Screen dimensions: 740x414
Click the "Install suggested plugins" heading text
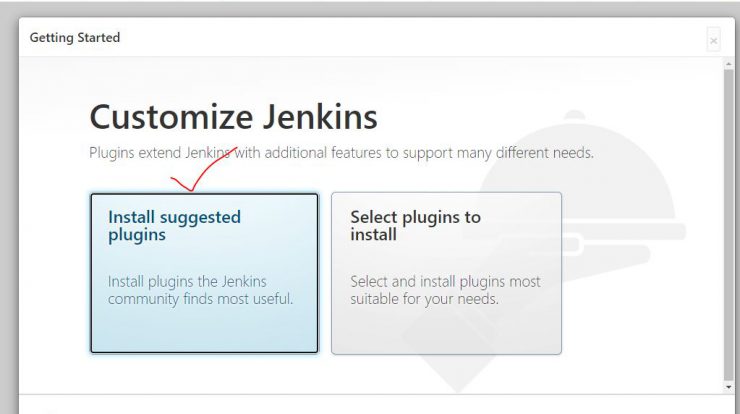[x=174, y=226]
